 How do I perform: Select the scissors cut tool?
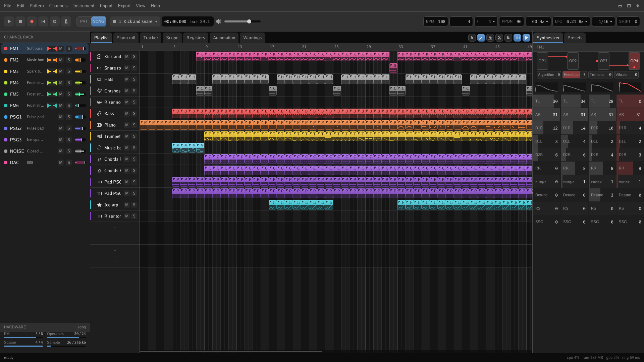(499, 38)
